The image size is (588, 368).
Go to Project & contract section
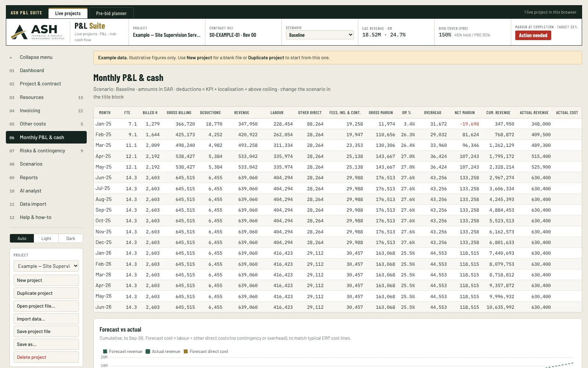(x=46, y=84)
